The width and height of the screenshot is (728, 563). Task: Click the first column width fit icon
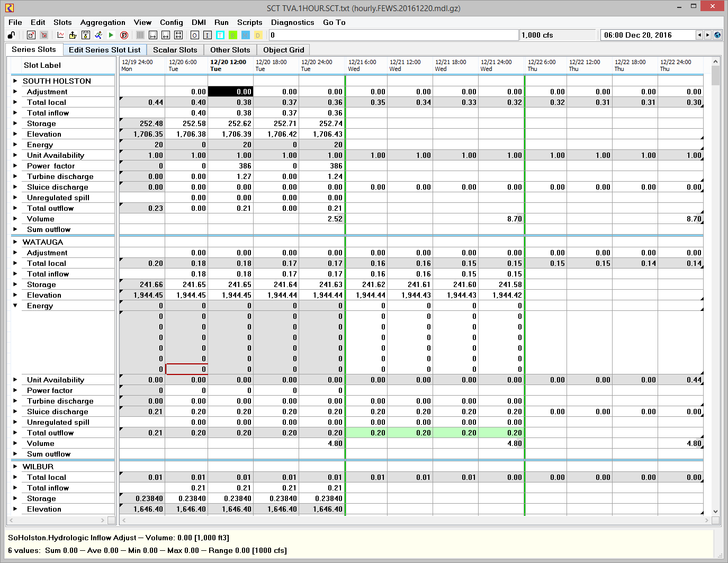[153, 35]
